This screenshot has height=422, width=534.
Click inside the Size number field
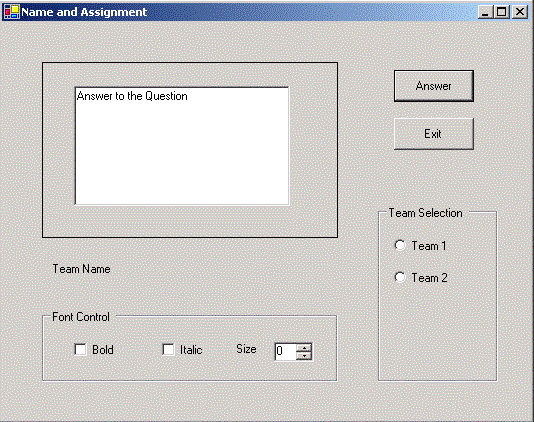(285, 351)
